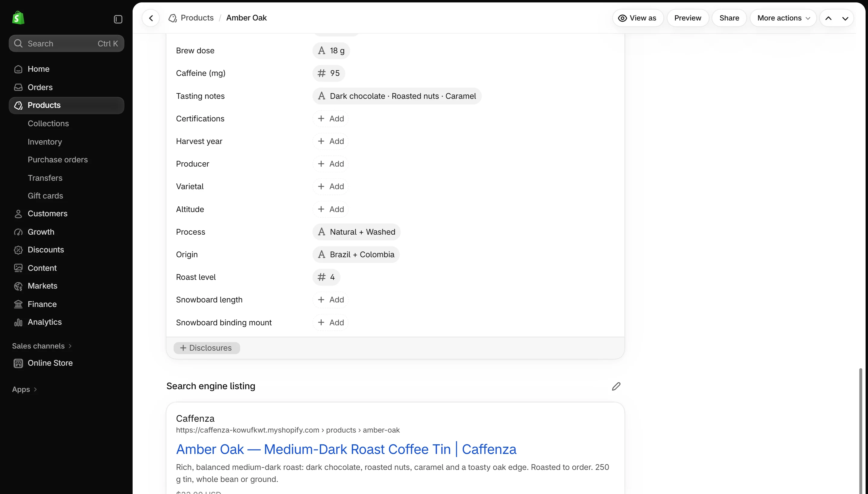Add a Disclosures metafield
868x494 pixels.
click(x=207, y=348)
